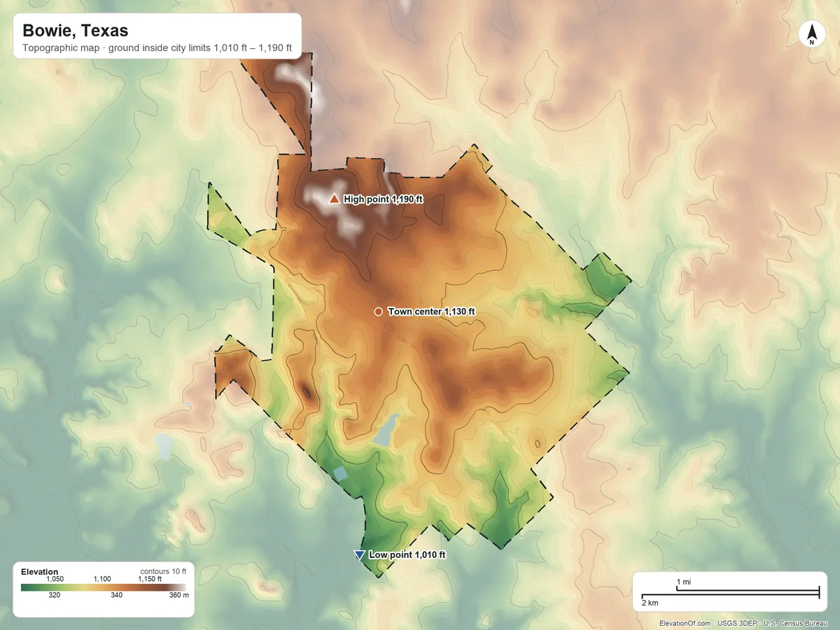Select the 'Town center 1,130 ft' label
Screen dimensions: 840x630
[431, 311]
